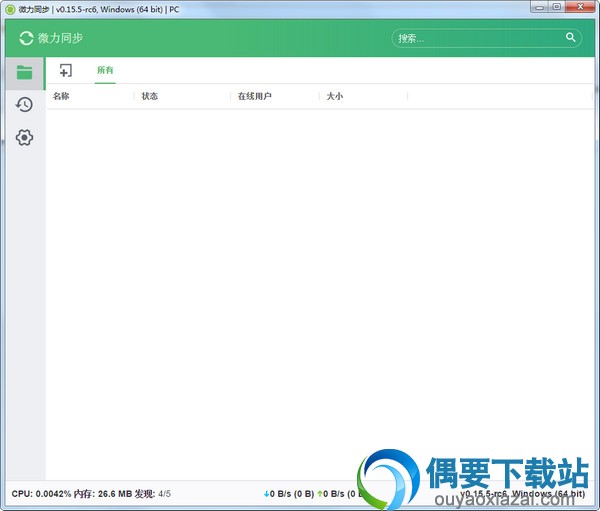Close the 微力同步 window
This screenshot has width=600, height=511.
click(x=580, y=7)
